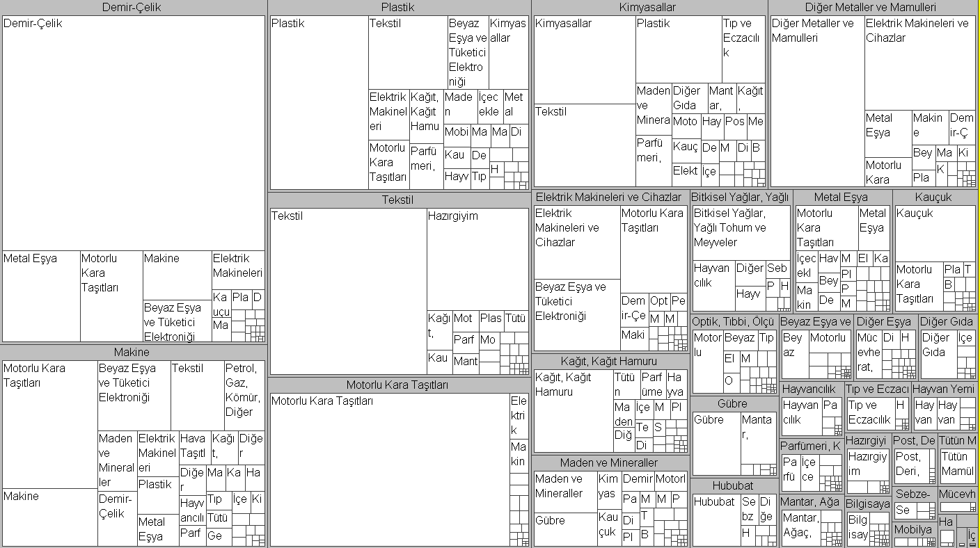This screenshot has width=980, height=548.
Task: Select Hububat cell inside Hububat group
Action: point(716,519)
